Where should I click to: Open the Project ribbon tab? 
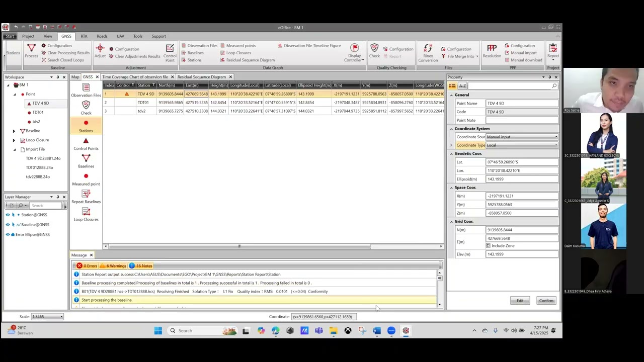click(28, 36)
